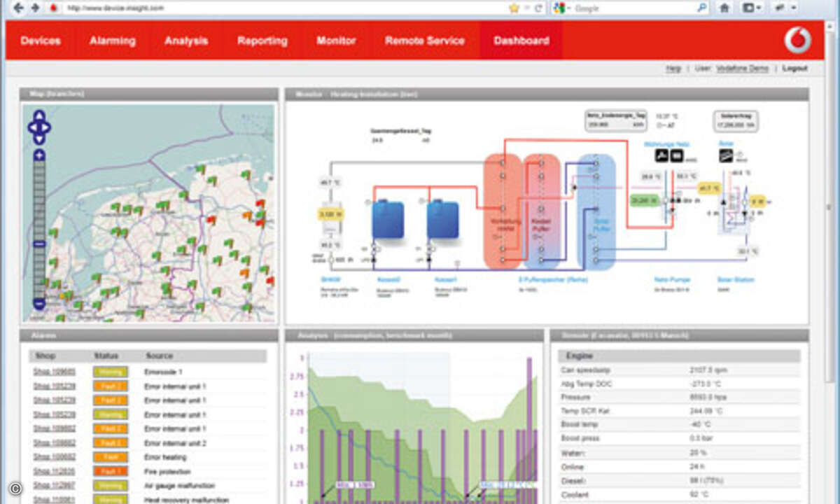The height and width of the screenshot is (504, 840).
Task: Open the browser home page icon
Action: coord(725,8)
